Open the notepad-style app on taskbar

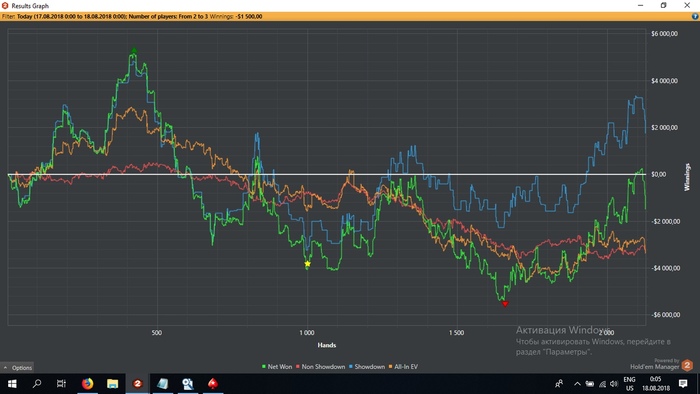point(162,384)
